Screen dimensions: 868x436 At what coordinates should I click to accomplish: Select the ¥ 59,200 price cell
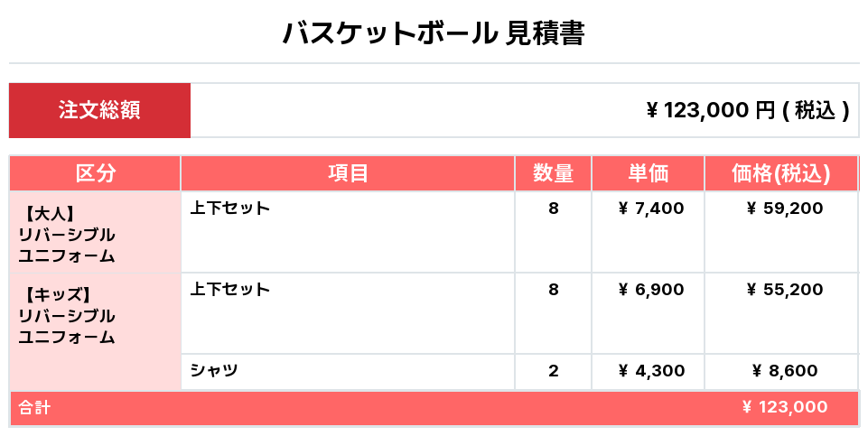pyautogui.click(x=784, y=209)
